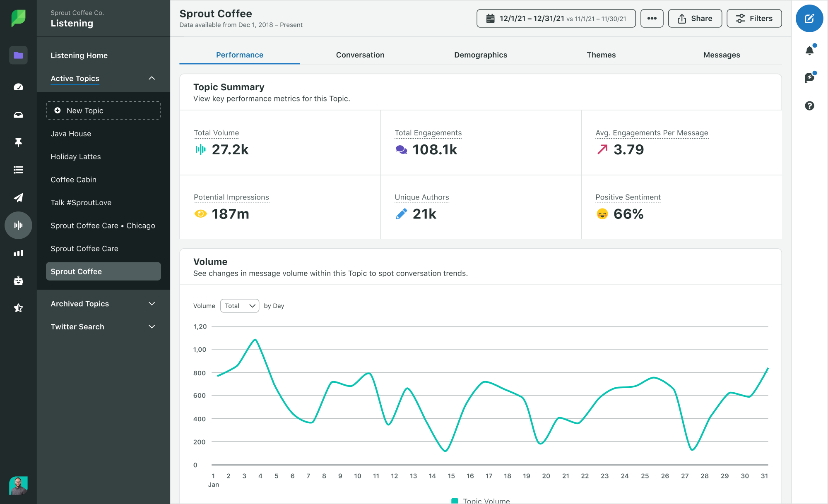The image size is (828, 504).
Task: Click the Share button in toolbar
Action: point(695,18)
